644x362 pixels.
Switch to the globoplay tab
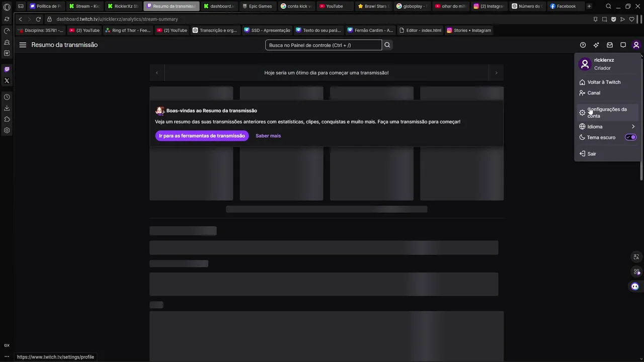pos(412,6)
